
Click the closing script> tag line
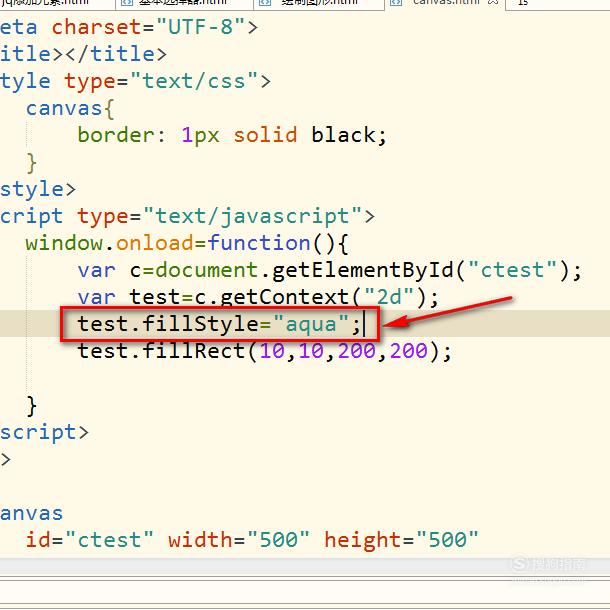tap(44, 433)
